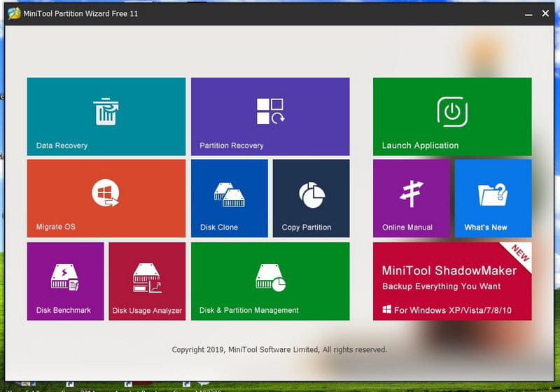Click the "Partition Recovery" tile label
The height and width of the screenshot is (392, 560).
coord(232,146)
